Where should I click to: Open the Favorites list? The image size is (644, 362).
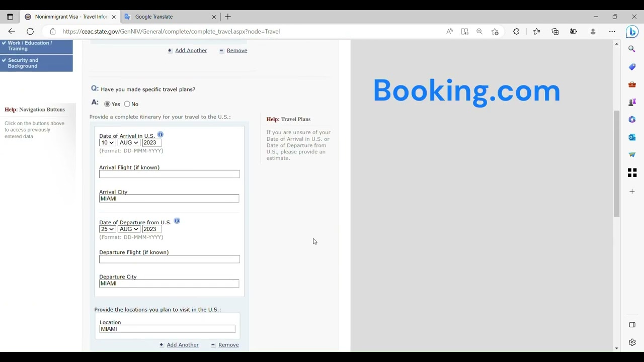(x=537, y=31)
